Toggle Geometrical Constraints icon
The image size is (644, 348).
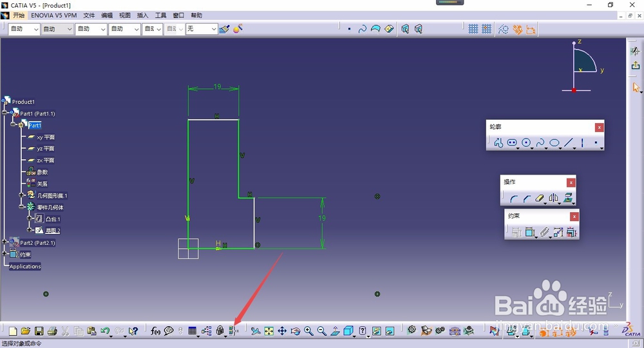click(518, 29)
